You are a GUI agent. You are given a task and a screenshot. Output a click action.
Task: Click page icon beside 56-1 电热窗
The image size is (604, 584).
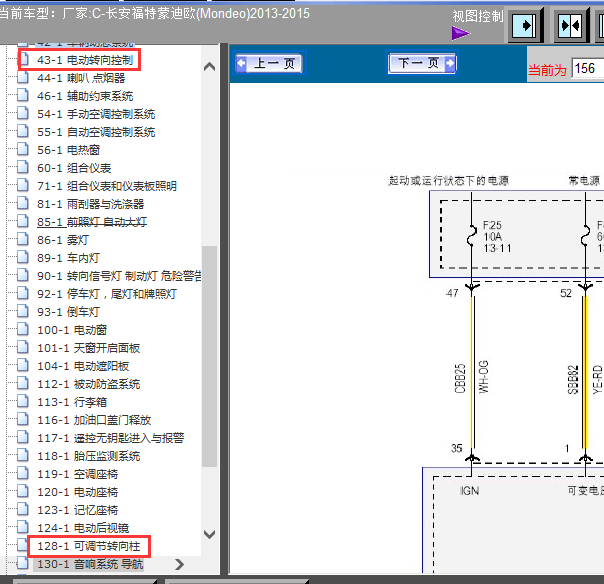tap(23, 149)
